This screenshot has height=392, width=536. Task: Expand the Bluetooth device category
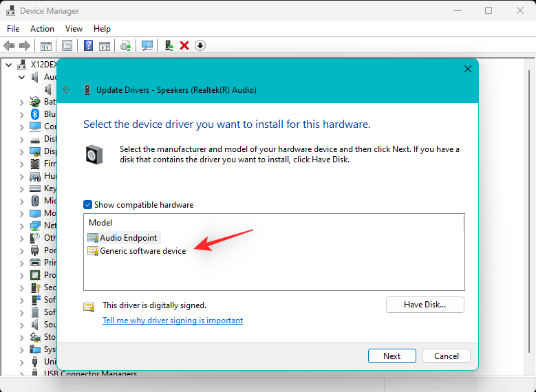pyautogui.click(x=22, y=114)
